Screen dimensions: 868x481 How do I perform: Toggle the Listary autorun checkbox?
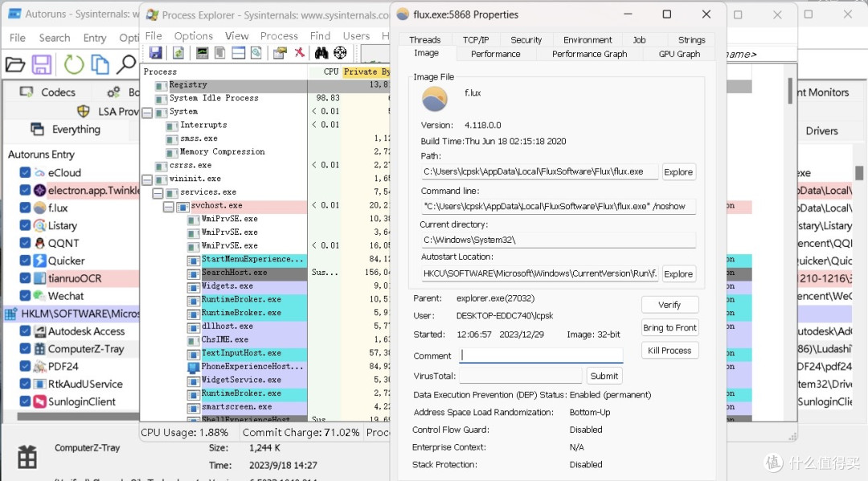pyautogui.click(x=25, y=225)
